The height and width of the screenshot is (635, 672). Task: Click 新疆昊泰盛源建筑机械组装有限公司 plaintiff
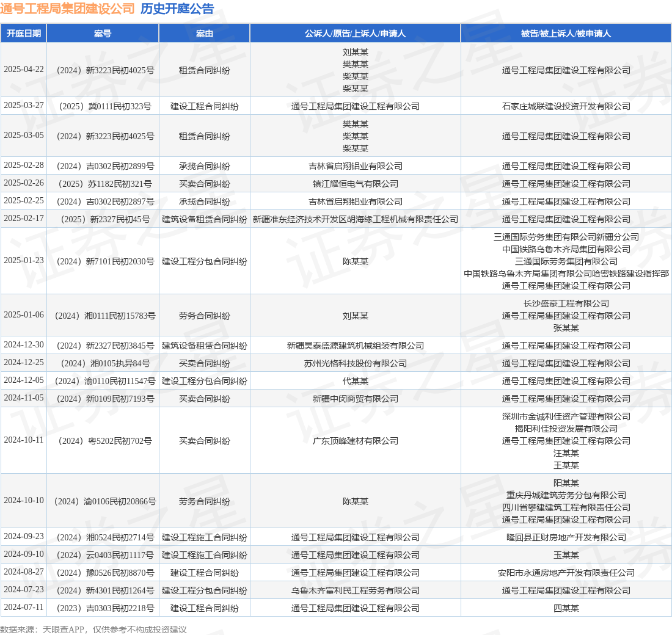point(356,346)
